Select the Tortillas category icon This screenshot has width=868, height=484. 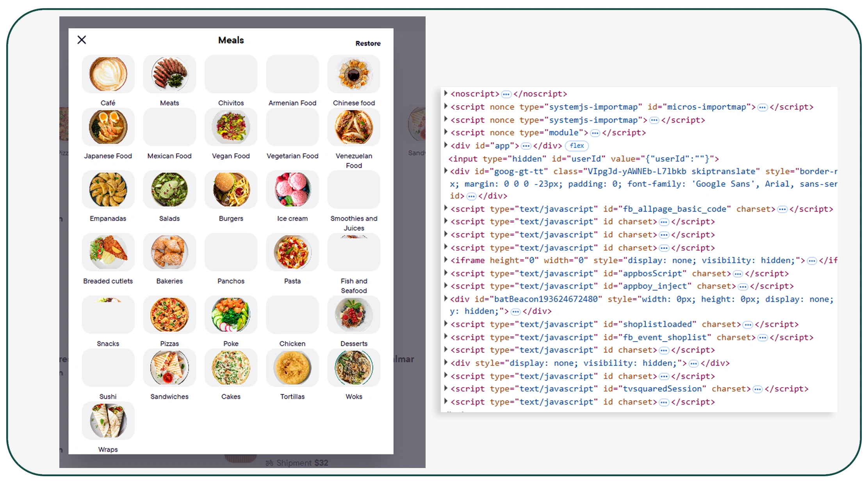point(292,368)
